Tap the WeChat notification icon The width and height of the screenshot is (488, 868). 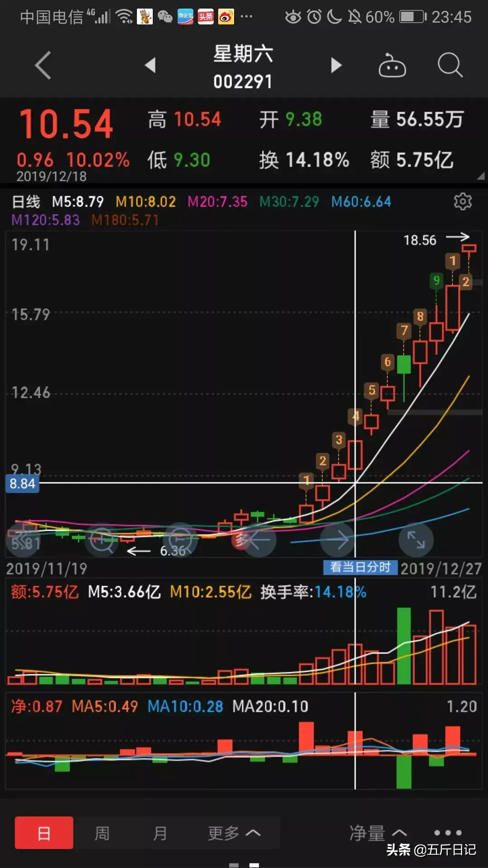tap(165, 17)
